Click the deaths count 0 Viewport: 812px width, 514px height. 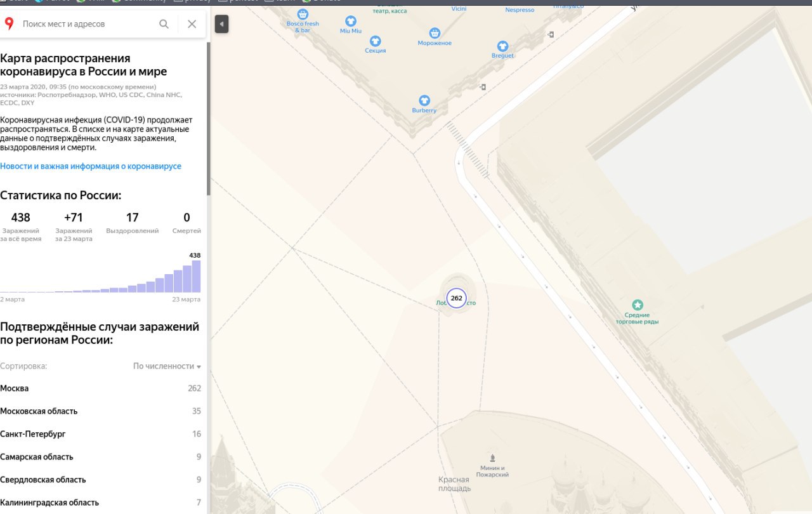click(187, 218)
